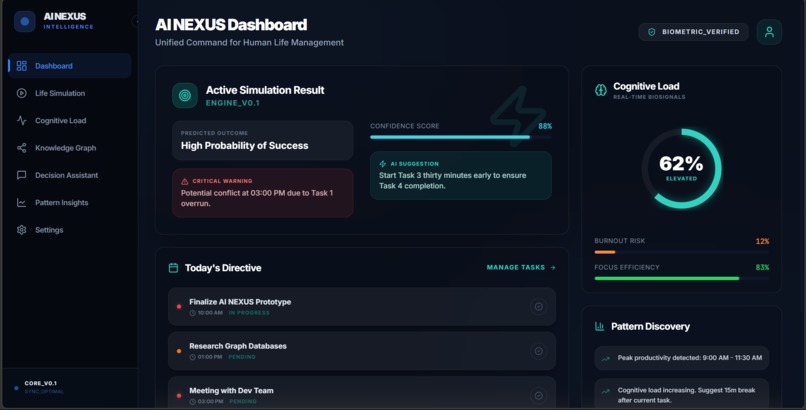
Task: Click the Start Task 3 thirty minutes early suggestion
Action: pyautogui.click(x=452, y=180)
